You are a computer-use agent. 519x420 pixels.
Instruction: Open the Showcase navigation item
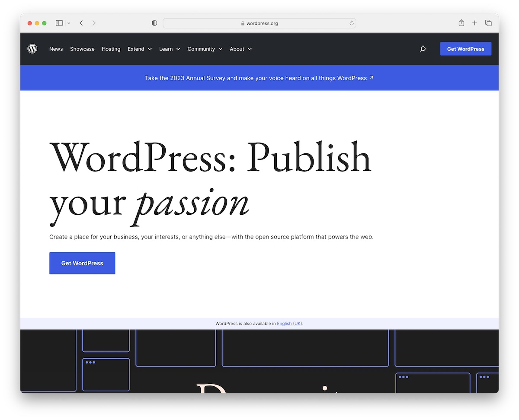point(82,49)
